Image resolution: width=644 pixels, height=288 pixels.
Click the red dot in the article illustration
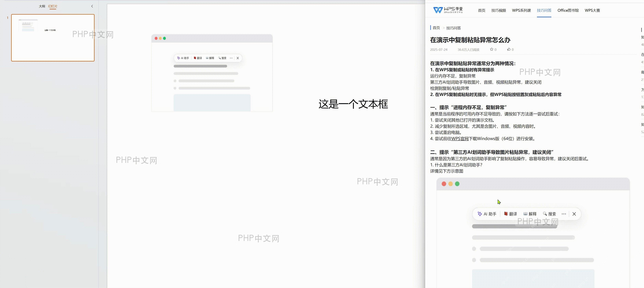(444, 184)
